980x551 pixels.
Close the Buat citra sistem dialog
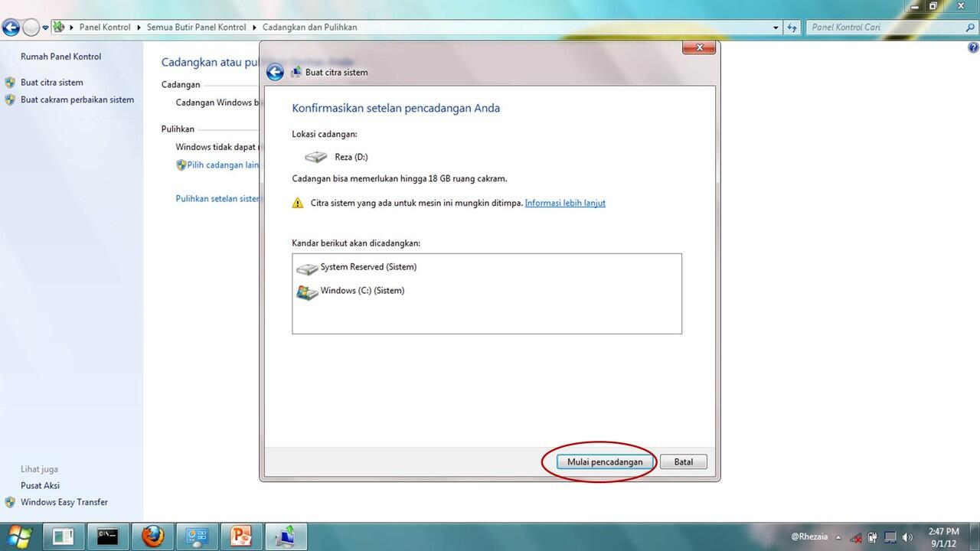point(699,47)
